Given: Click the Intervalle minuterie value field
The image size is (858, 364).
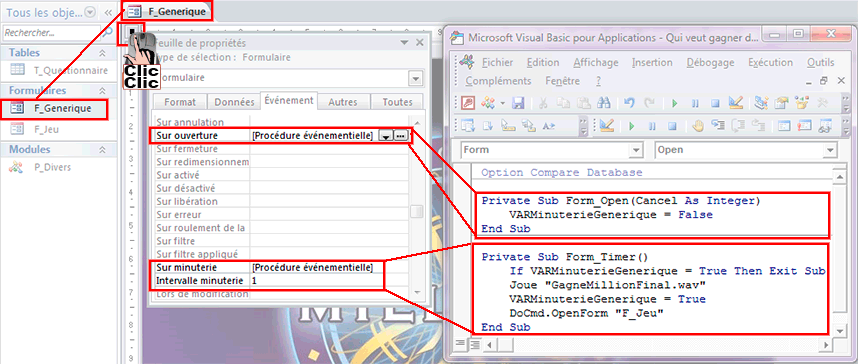Looking at the screenshot, I should point(316,281).
